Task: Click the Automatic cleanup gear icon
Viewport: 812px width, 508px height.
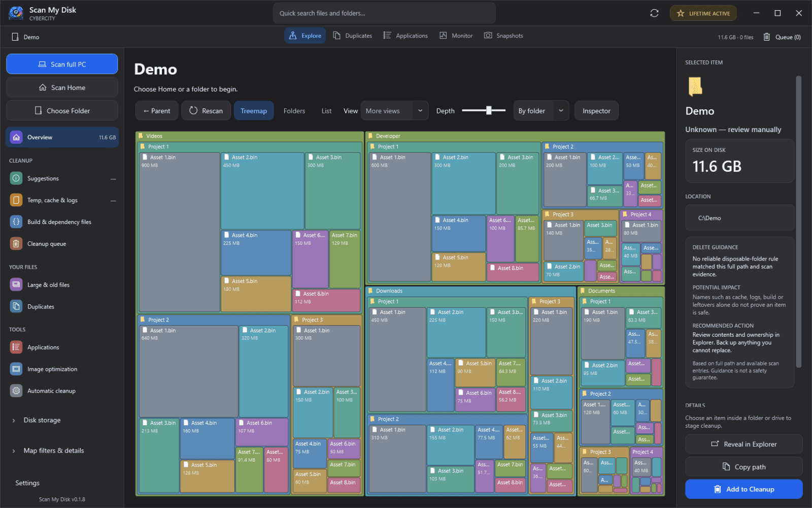Action: click(16, 391)
